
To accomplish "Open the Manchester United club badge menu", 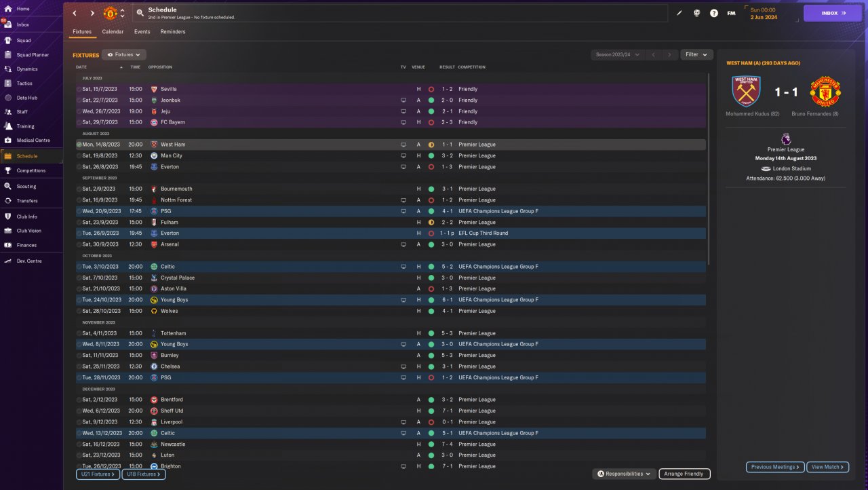I will [x=110, y=13].
